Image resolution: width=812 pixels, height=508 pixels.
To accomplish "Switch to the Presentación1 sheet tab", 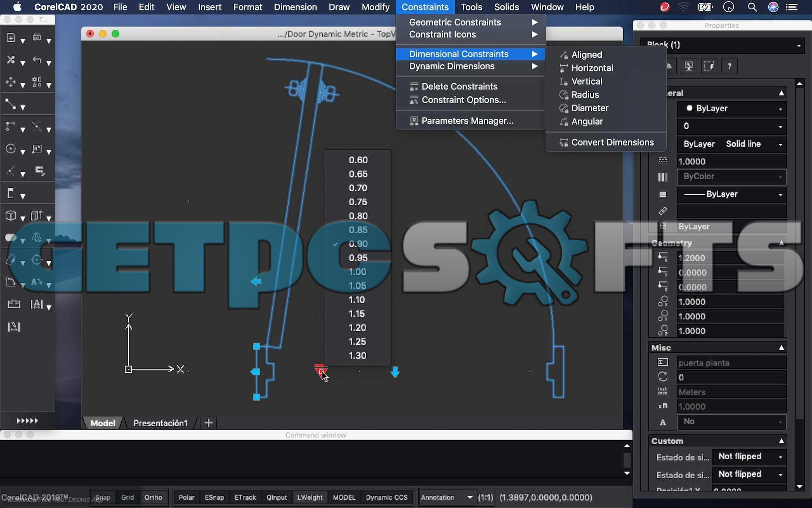I will click(x=160, y=423).
